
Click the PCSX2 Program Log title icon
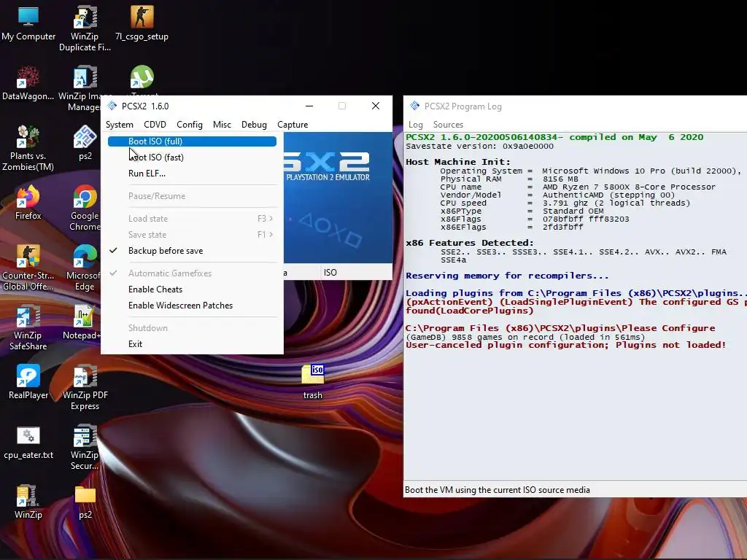(x=415, y=106)
